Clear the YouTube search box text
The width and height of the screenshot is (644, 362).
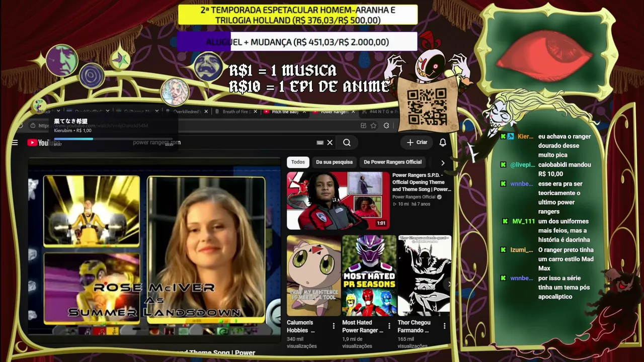point(330,143)
